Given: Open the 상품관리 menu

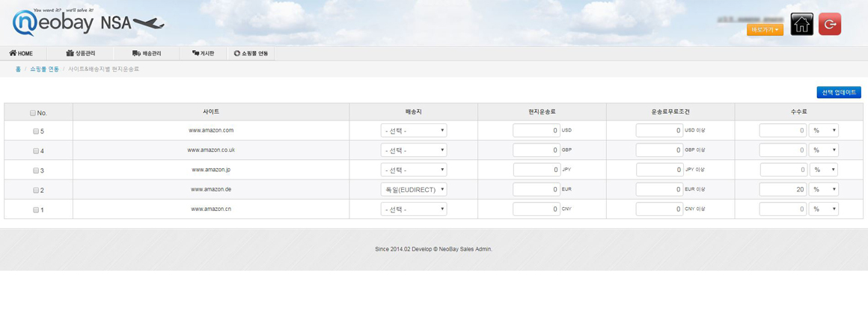Looking at the screenshot, I should pyautogui.click(x=81, y=54).
